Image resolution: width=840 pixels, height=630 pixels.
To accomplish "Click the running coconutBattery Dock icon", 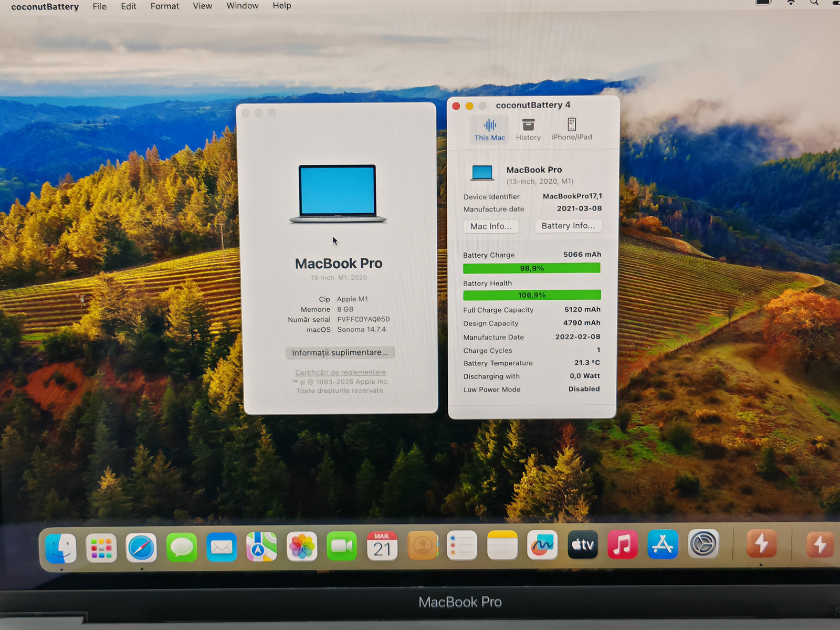I will 761,543.
